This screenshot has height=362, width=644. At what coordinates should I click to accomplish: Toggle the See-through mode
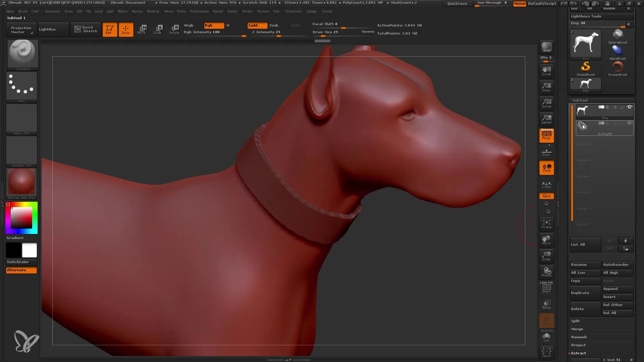pyautogui.click(x=492, y=4)
